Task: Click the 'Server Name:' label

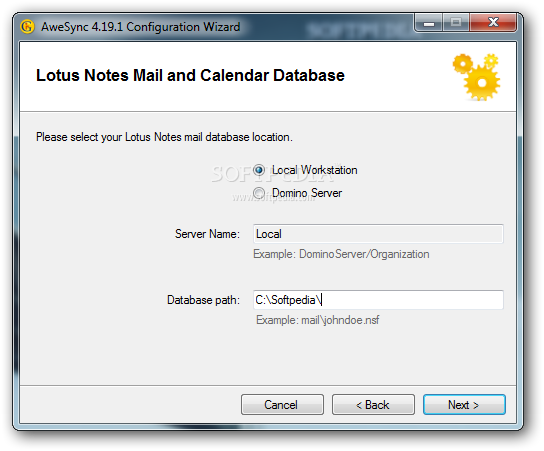Action: pyautogui.click(x=207, y=234)
